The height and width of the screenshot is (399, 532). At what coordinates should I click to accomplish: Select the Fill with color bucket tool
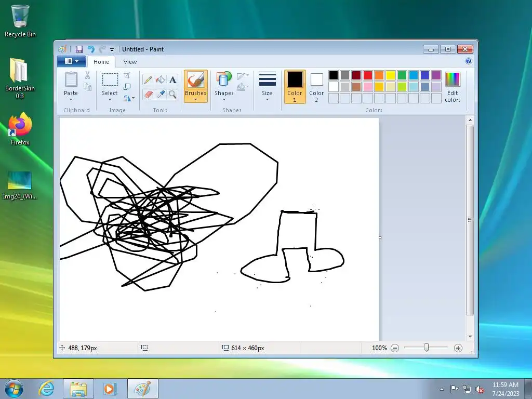click(161, 79)
